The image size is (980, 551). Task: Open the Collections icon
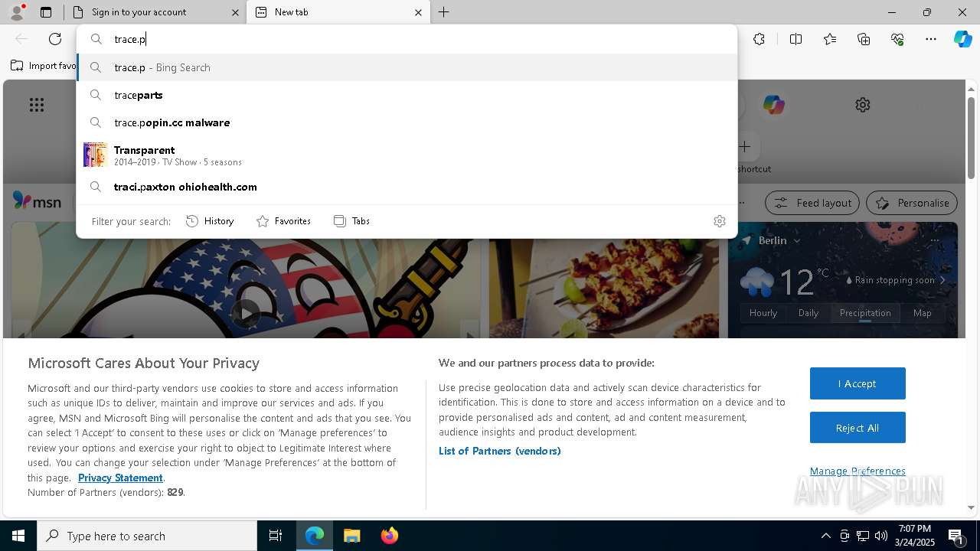tap(864, 39)
